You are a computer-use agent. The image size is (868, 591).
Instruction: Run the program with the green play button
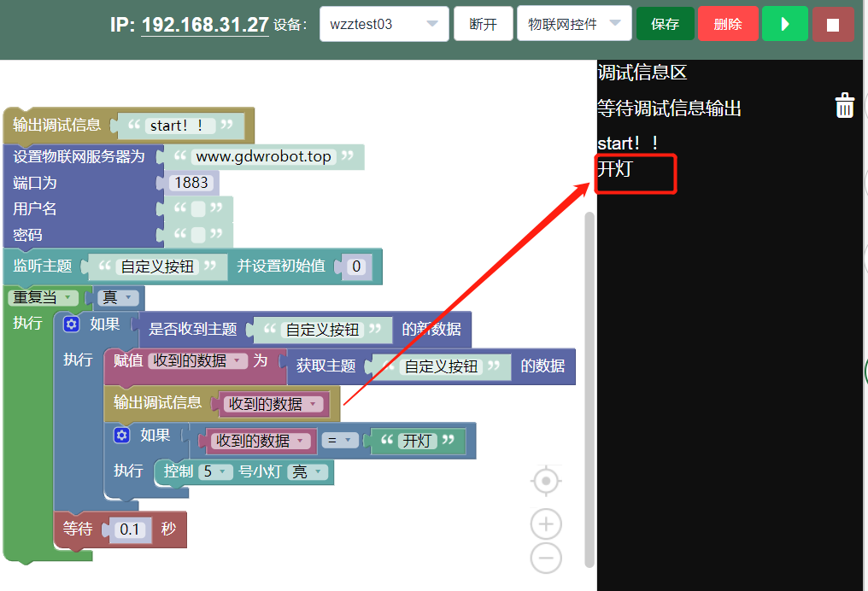click(x=784, y=25)
